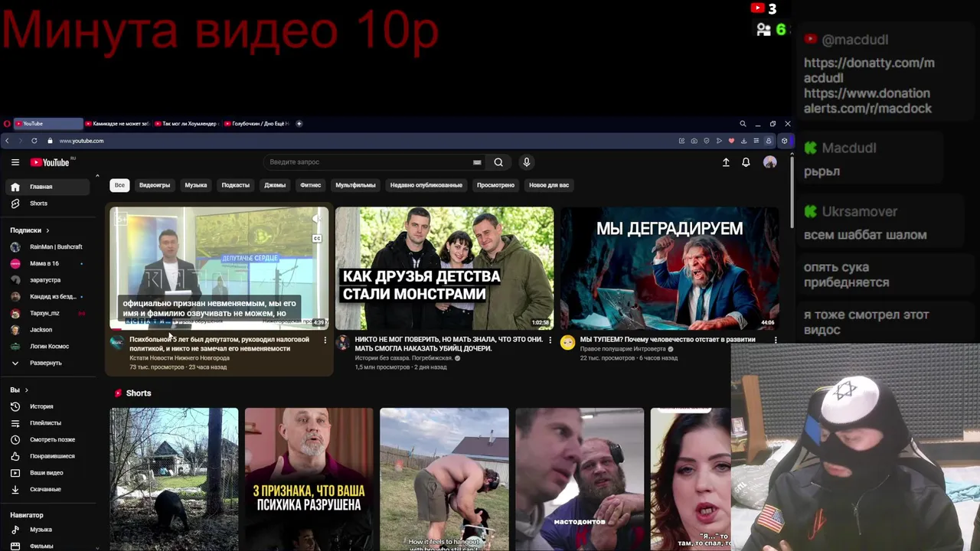The height and width of the screenshot is (551, 980).
Task: Open Фильмы under Навигатор
Action: 47,546
